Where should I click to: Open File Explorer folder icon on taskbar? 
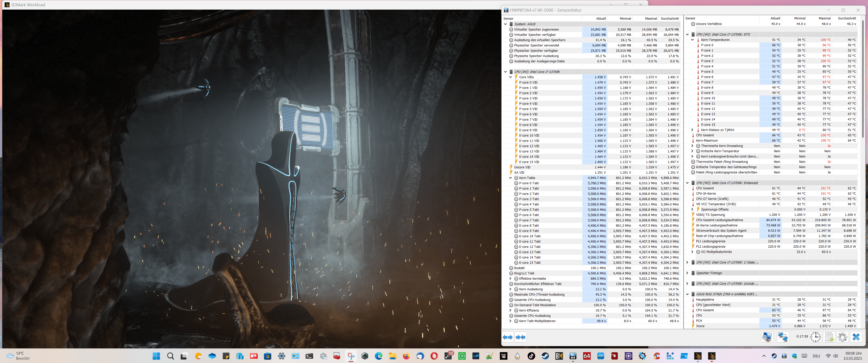(393, 356)
